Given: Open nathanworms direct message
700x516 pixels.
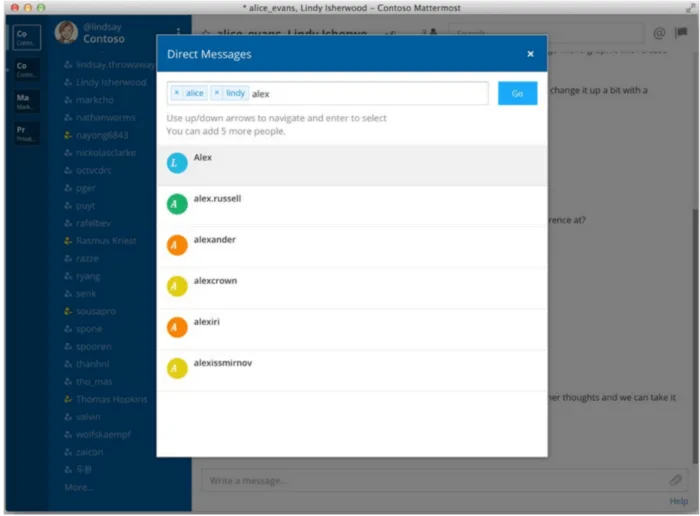Looking at the screenshot, I should coord(100,117).
